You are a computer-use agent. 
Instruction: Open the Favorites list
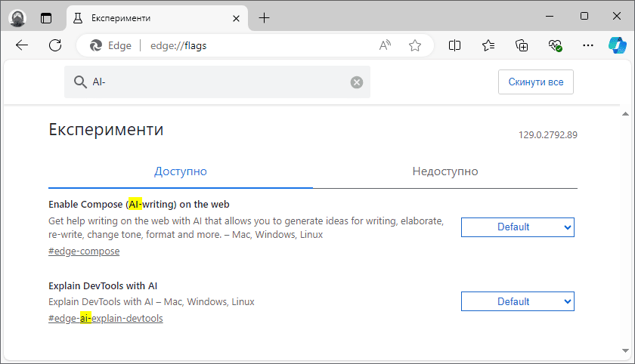pos(488,45)
